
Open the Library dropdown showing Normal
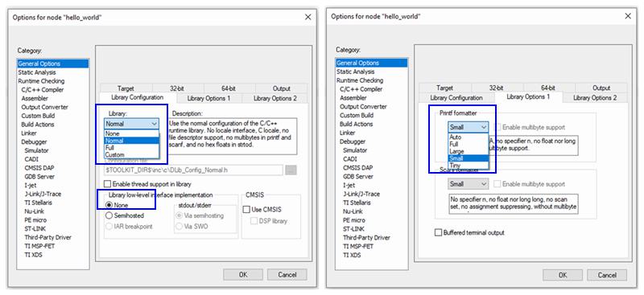pyautogui.click(x=131, y=124)
